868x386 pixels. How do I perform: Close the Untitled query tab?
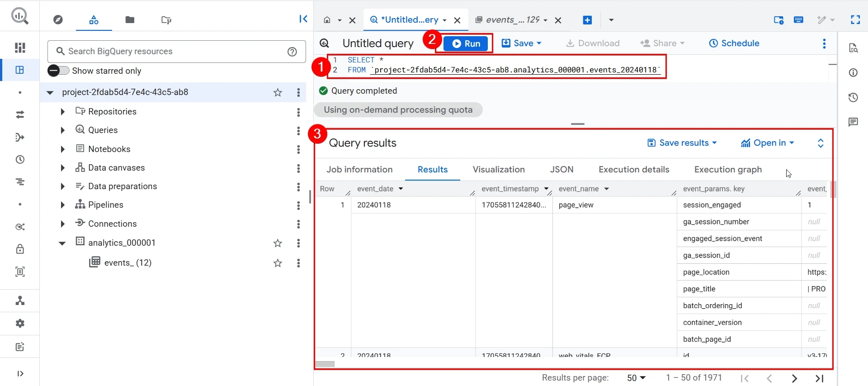click(457, 20)
